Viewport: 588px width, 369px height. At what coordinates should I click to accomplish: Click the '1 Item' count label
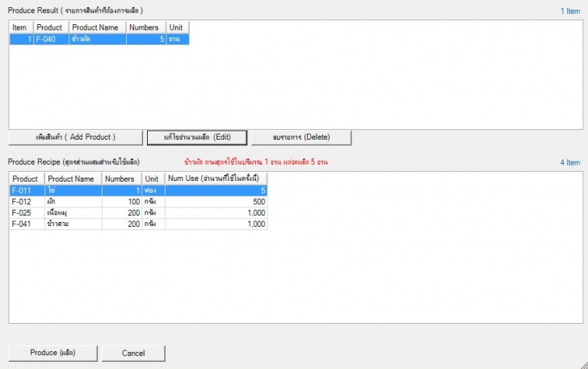[x=570, y=11]
